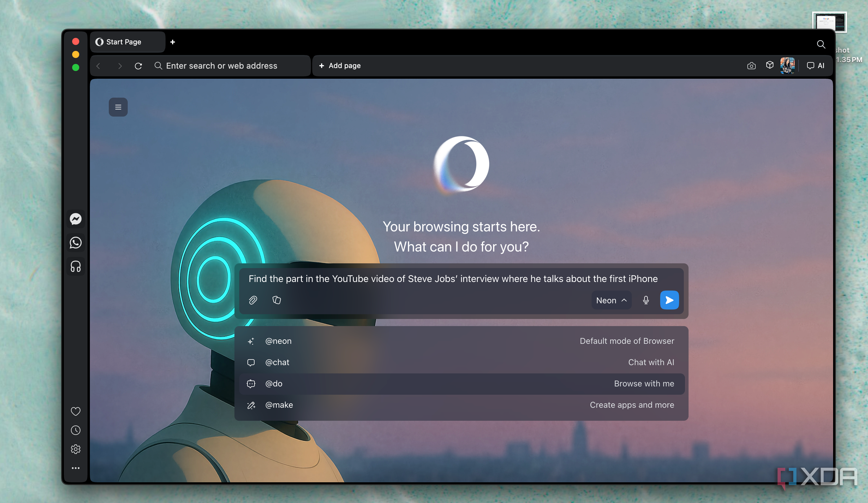This screenshot has height=503, width=868.
Task: Open the sidebar three-dots more menu
Action: (75, 468)
